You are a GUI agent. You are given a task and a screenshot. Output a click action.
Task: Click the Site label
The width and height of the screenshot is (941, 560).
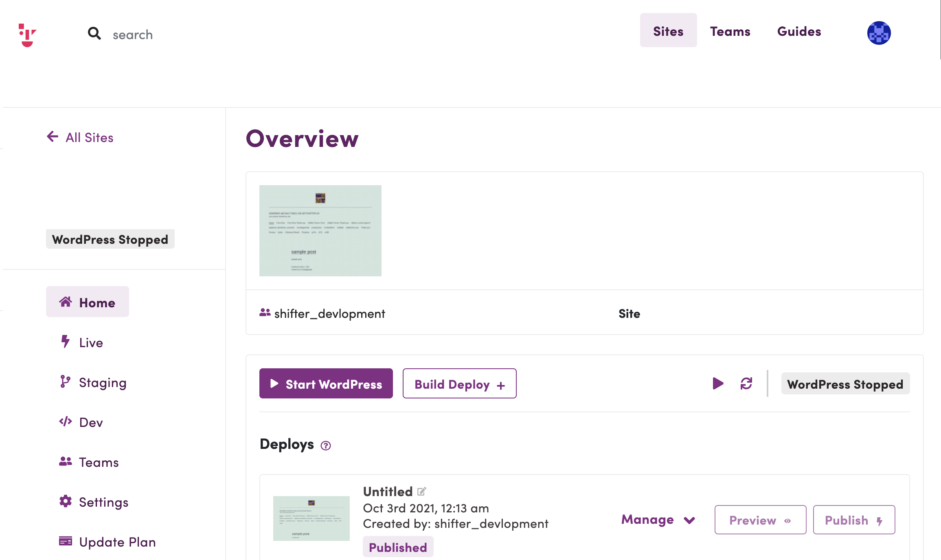629,313
